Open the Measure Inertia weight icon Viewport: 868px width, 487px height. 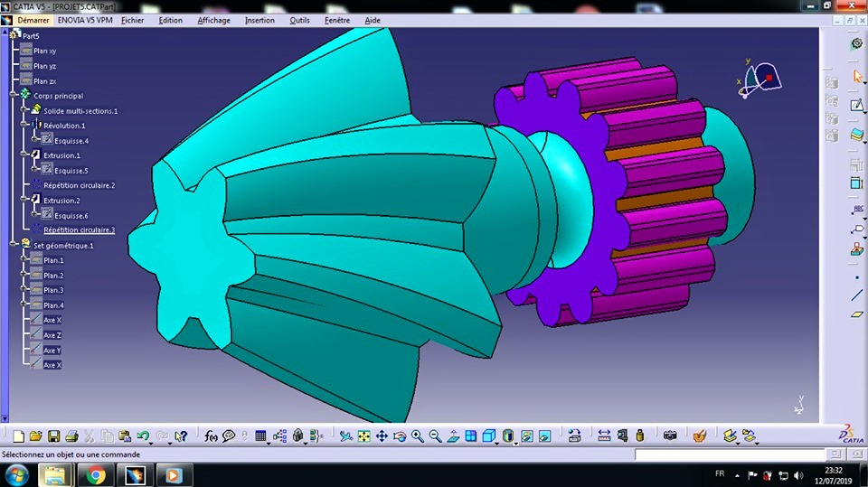[640, 436]
